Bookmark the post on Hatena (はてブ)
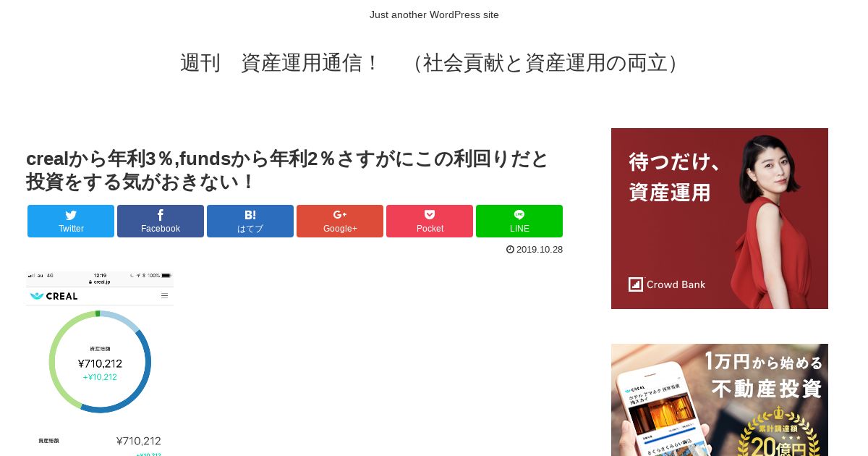The width and height of the screenshot is (868, 456). click(x=250, y=221)
